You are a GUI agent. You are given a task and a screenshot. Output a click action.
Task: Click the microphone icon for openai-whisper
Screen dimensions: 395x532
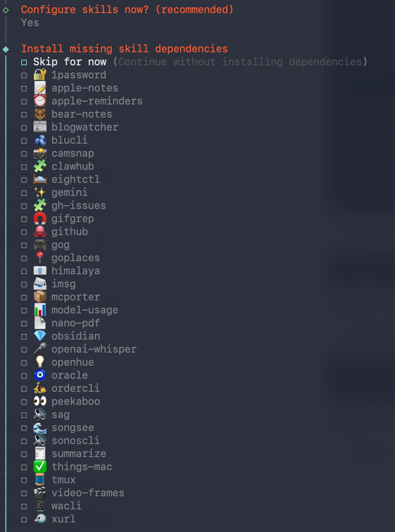(40, 349)
